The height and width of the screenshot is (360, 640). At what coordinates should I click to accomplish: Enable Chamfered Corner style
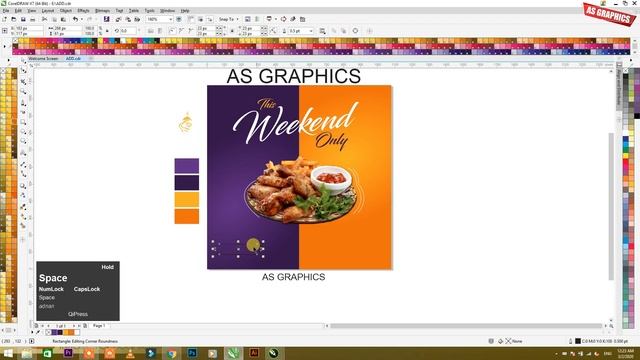point(191,31)
